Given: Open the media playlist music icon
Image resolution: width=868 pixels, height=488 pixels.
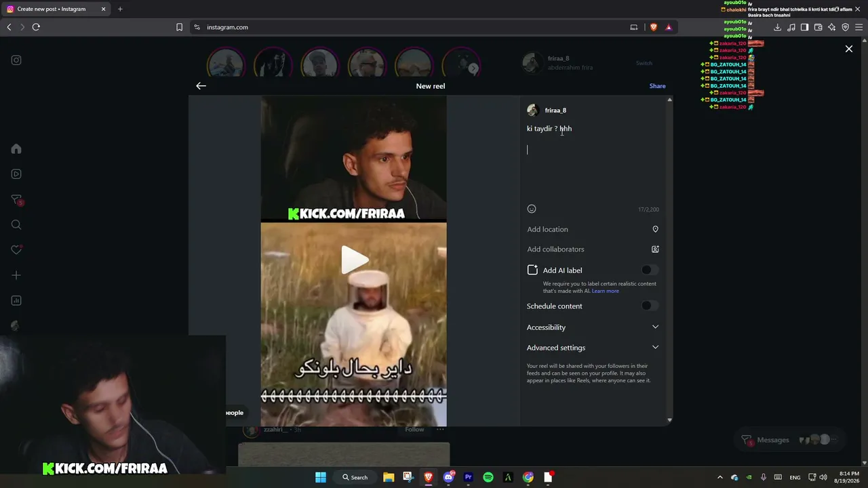Looking at the screenshot, I should pyautogui.click(x=791, y=27).
